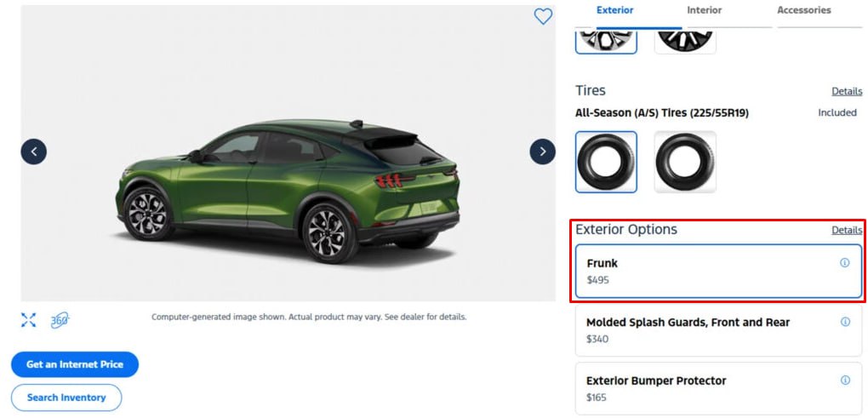The height and width of the screenshot is (418, 868).
Task: Click the Search Inventory button
Action: pyautogui.click(x=66, y=398)
